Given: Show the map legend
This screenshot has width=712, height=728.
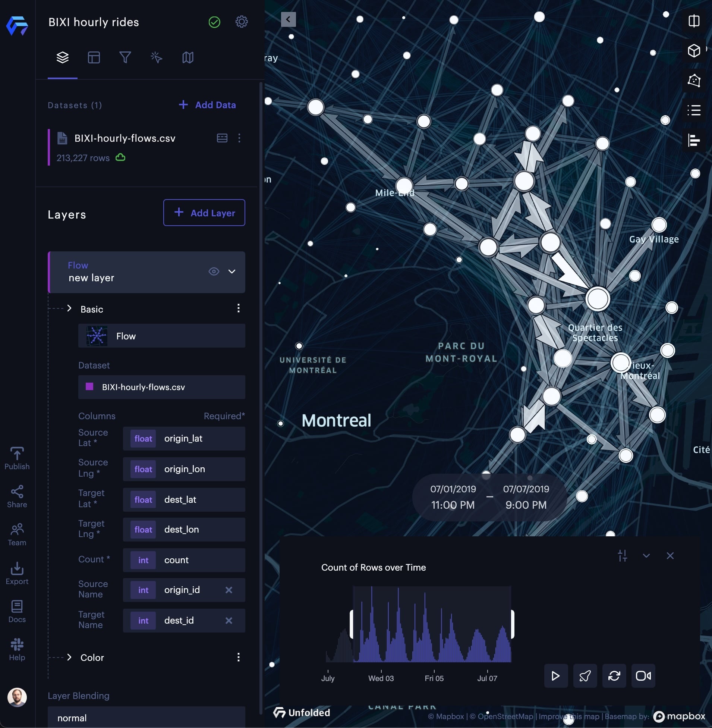Looking at the screenshot, I should 694,110.
